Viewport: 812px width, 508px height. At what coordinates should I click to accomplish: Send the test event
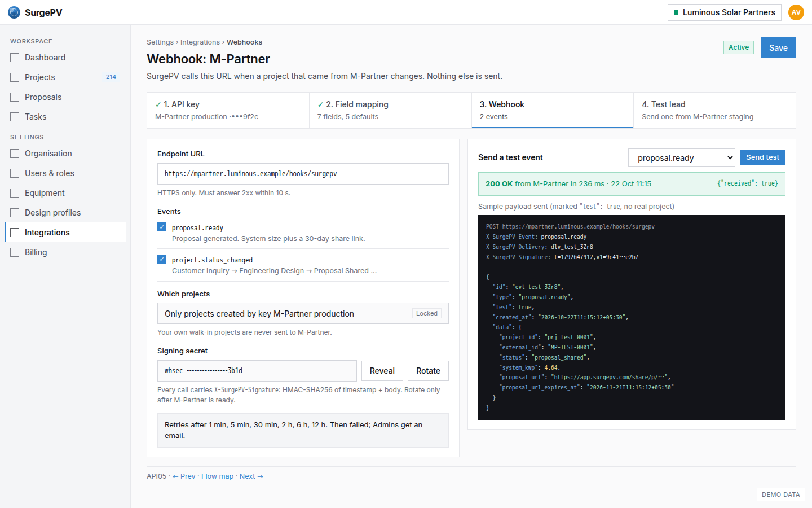coord(762,157)
